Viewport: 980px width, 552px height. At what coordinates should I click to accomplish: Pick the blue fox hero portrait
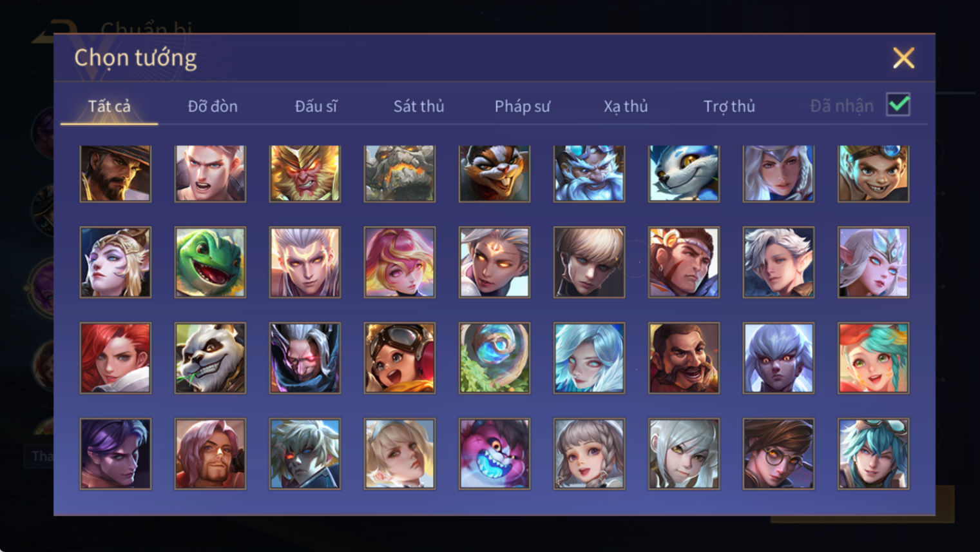tap(684, 173)
